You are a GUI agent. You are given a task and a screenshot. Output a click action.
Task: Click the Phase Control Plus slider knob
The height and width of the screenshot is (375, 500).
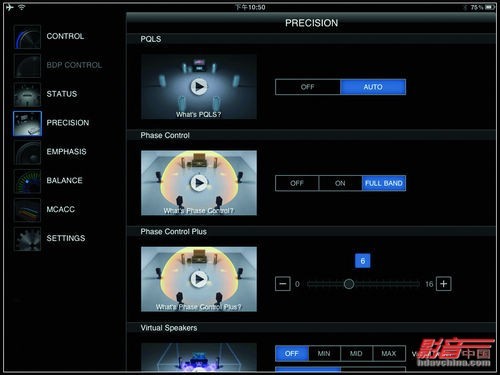point(349,284)
